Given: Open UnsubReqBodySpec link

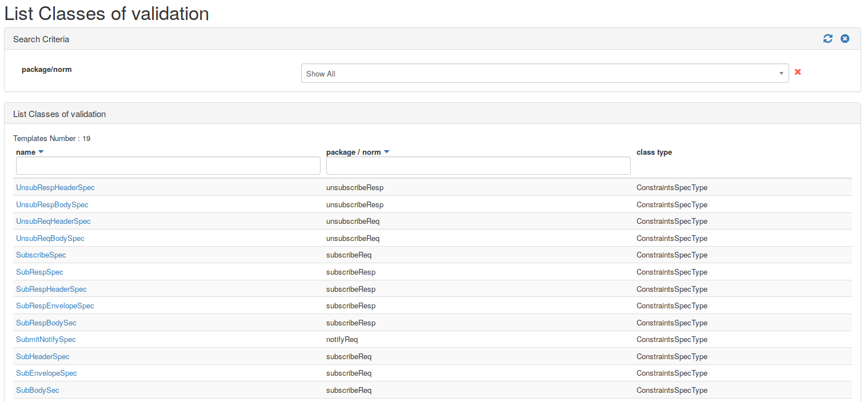Looking at the screenshot, I should 50,238.
